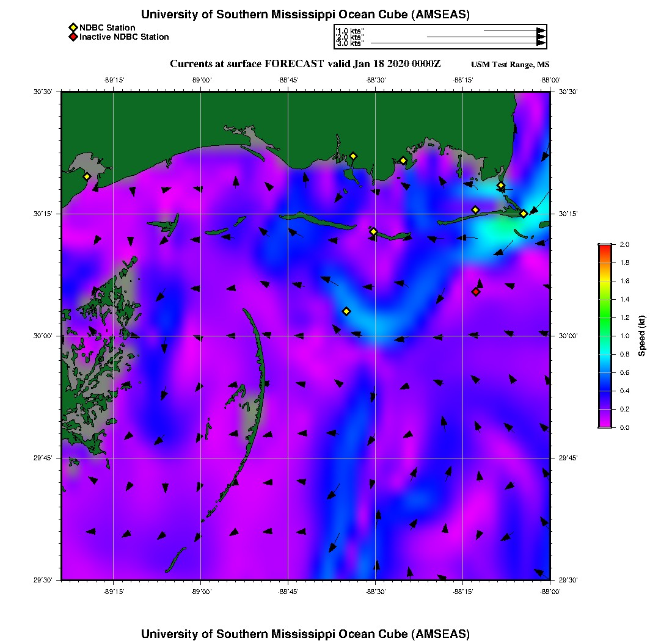Screen dimensions: 672x641
Task: Click the bottom 'Ocean Cube (AMSEAS)' footer title
Action: pyautogui.click(x=305, y=634)
